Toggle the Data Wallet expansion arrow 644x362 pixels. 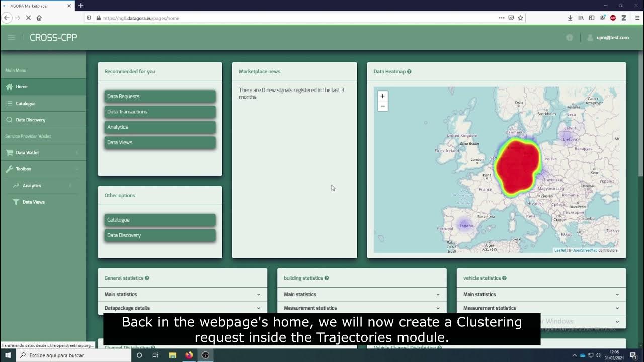pyautogui.click(x=76, y=152)
